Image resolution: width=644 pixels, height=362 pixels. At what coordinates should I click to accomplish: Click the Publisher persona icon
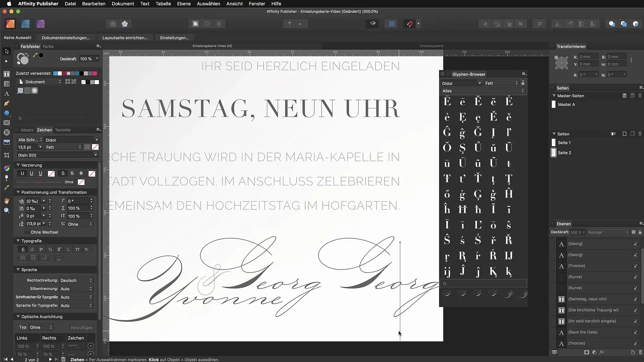[10, 24]
